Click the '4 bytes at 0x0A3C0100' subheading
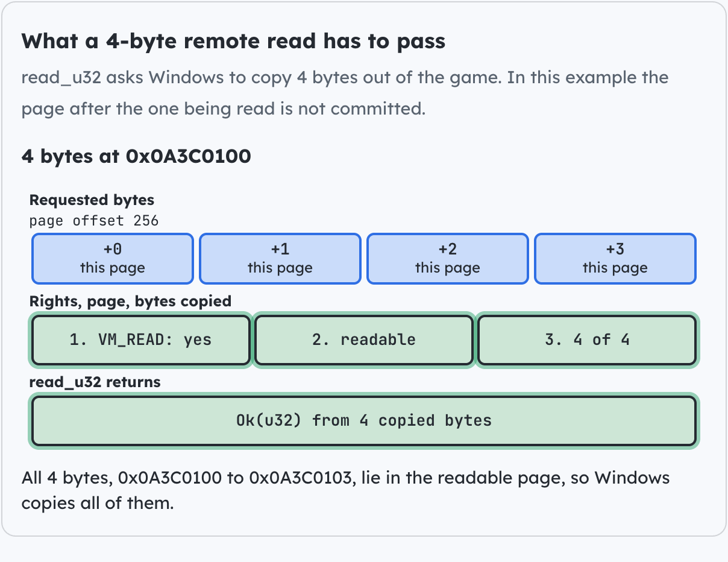728x562 pixels. tap(136, 156)
